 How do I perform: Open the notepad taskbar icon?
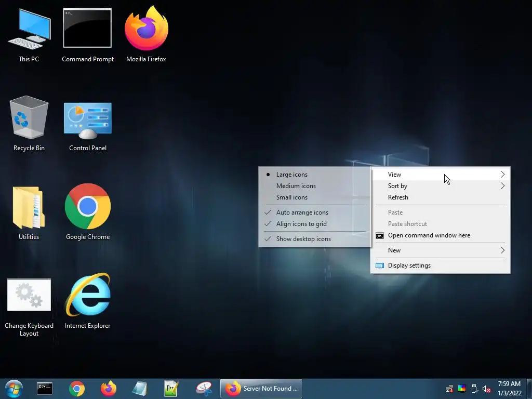[x=139, y=389]
